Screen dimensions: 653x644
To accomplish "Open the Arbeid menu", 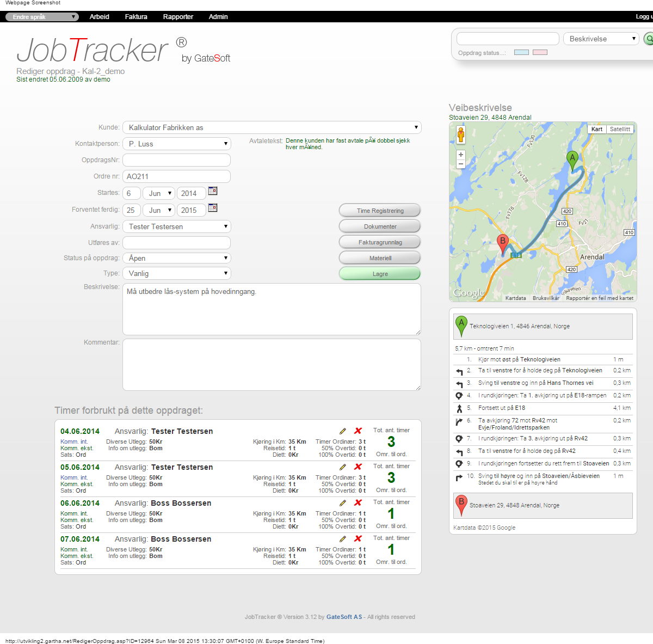I will coord(100,17).
